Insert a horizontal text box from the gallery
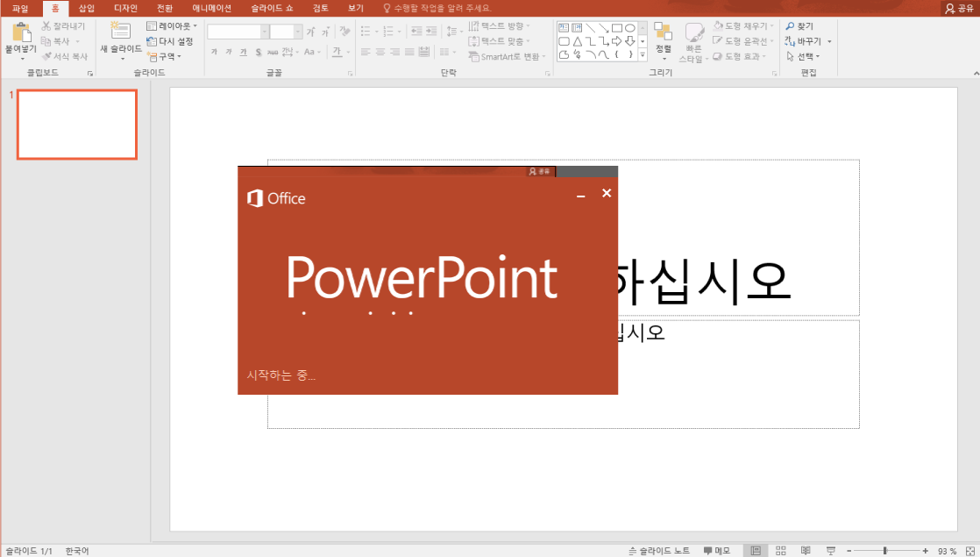This screenshot has height=557, width=980. click(564, 28)
